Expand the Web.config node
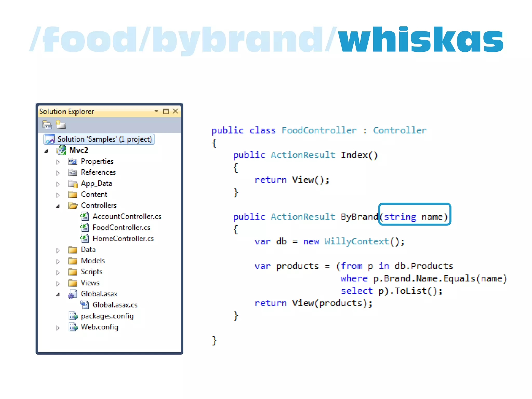Screen dimensions: 532x399 [58, 328]
